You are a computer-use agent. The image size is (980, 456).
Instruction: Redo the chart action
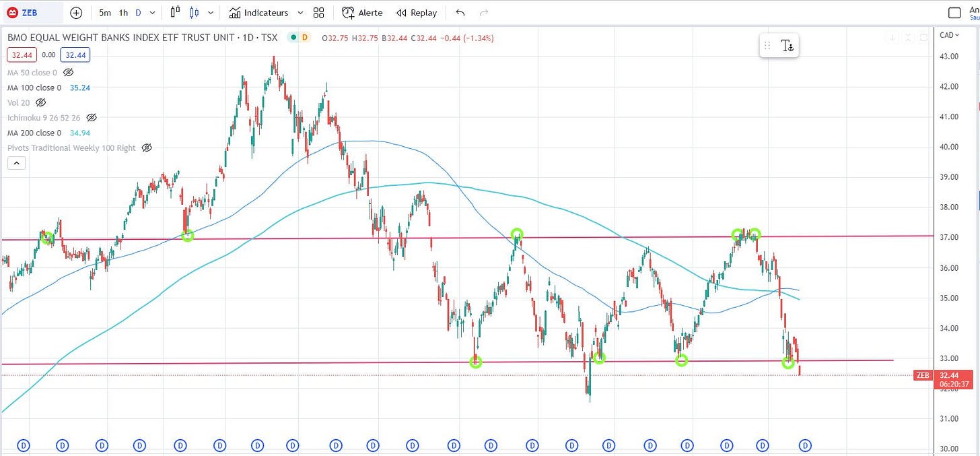484,13
